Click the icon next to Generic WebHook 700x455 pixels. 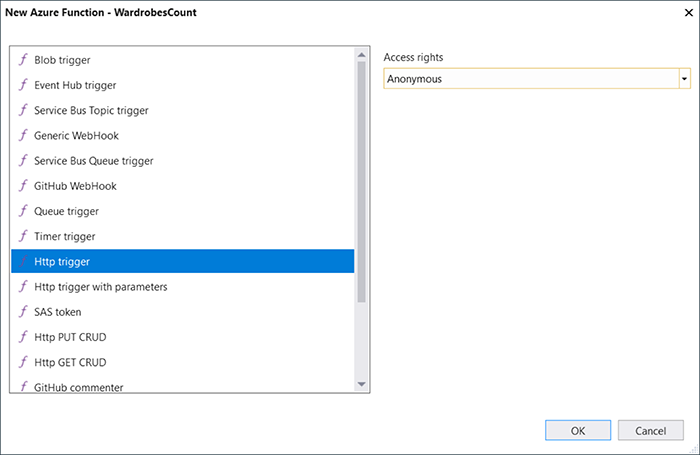(x=23, y=135)
